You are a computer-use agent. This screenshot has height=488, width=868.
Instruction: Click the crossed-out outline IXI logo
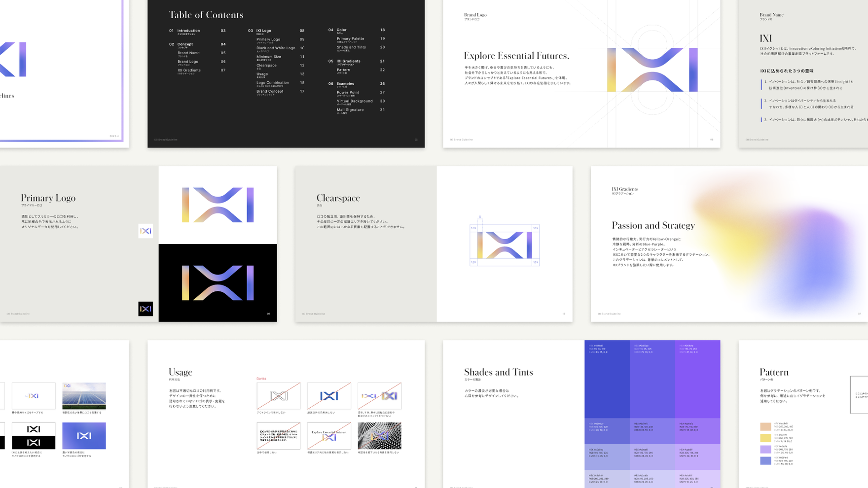click(x=279, y=396)
